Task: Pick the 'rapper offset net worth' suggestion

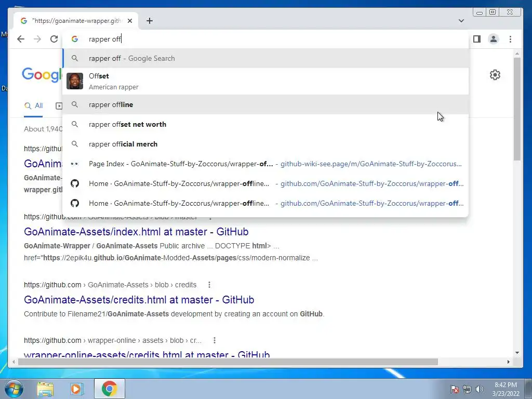Action: click(265, 124)
